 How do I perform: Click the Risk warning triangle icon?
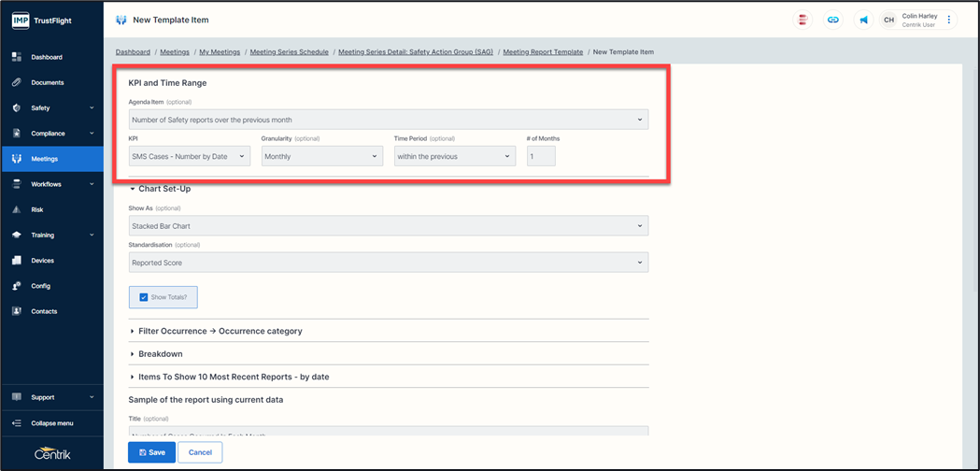coord(17,209)
